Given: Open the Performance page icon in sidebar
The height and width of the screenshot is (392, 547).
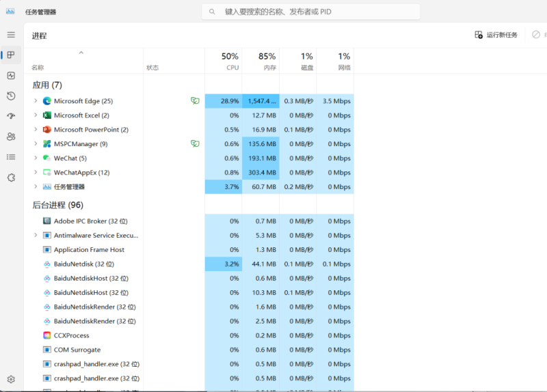Looking at the screenshot, I should pyautogui.click(x=11, y=76).
